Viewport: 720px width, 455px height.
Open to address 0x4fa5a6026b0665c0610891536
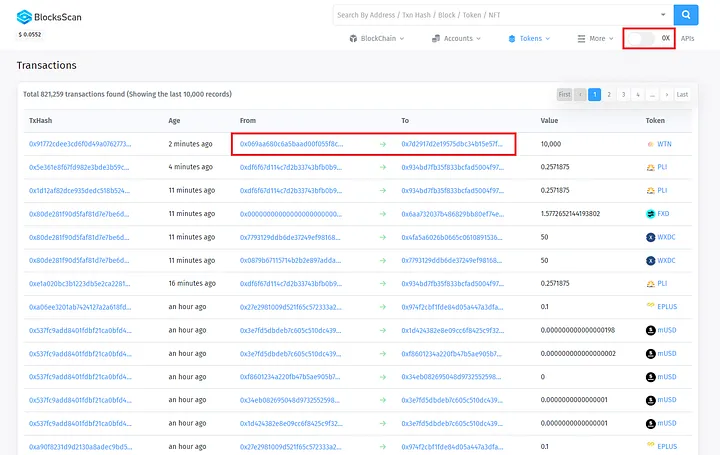pos(452,237)
